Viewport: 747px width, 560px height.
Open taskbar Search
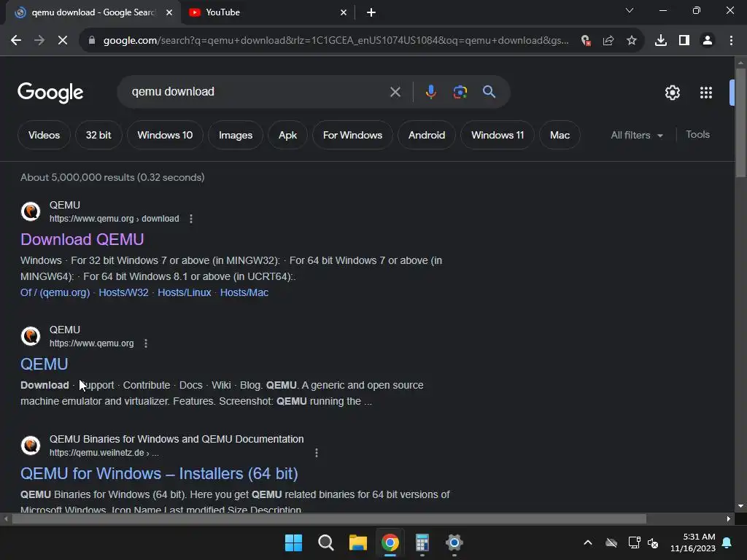point(326,542)
